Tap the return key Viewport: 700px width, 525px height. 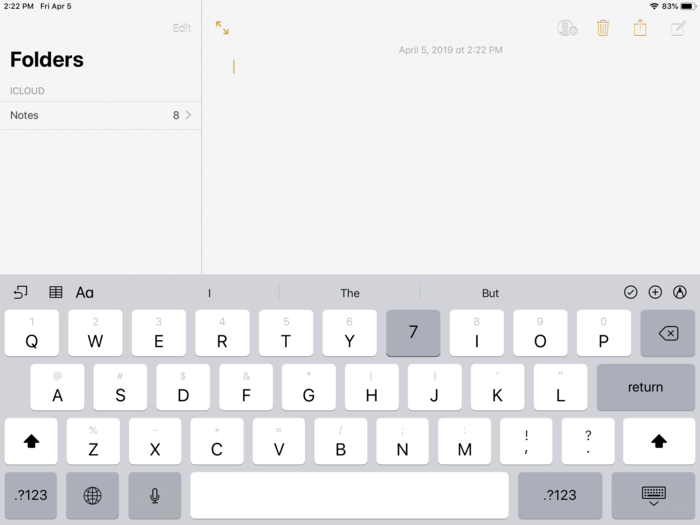point(646,387)
